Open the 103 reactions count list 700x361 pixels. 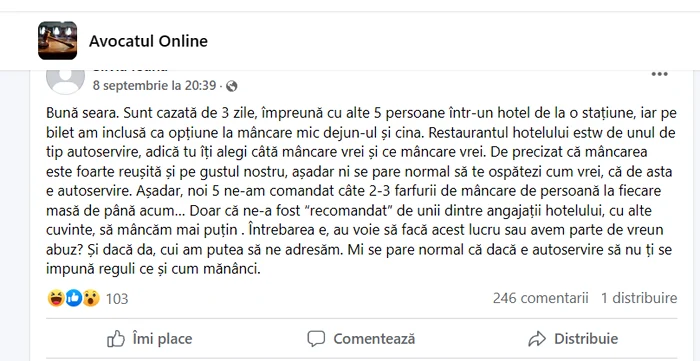pyautogui.click(x=117, y=299)
